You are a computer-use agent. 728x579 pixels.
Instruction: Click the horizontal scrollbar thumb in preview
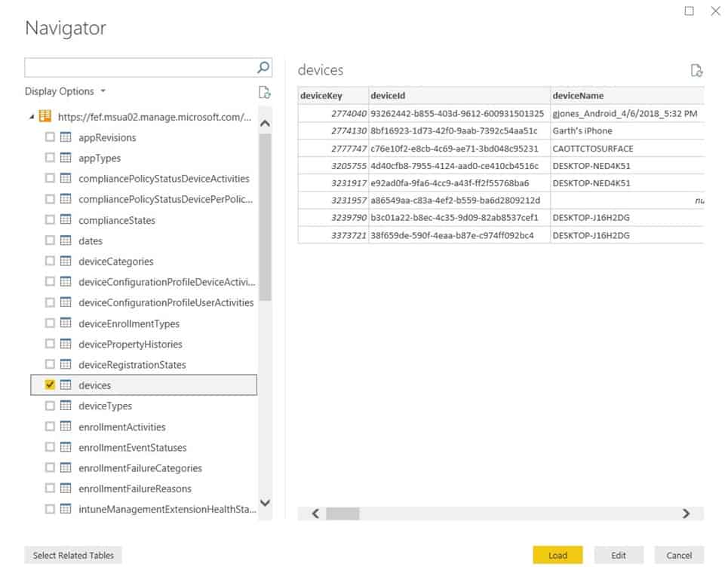click(x=342, y=513)
